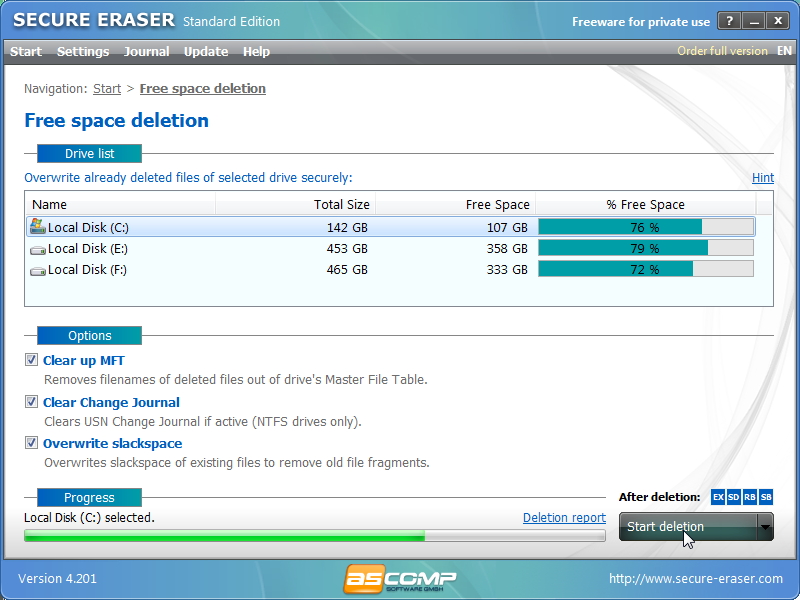This screenshot has height=600, width=800.
Task: Click the RB after-deletion icon
Action: click(x=750, y=497)
